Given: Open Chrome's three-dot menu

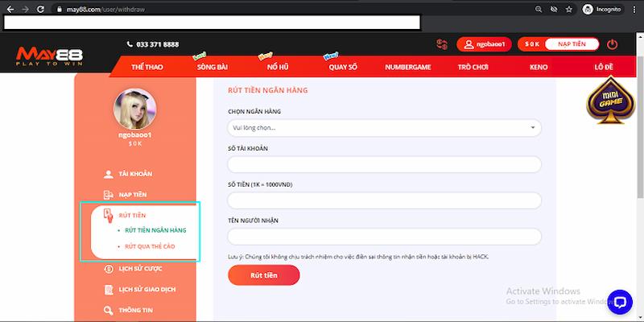Looking at the screenshot, I should 634,9.
